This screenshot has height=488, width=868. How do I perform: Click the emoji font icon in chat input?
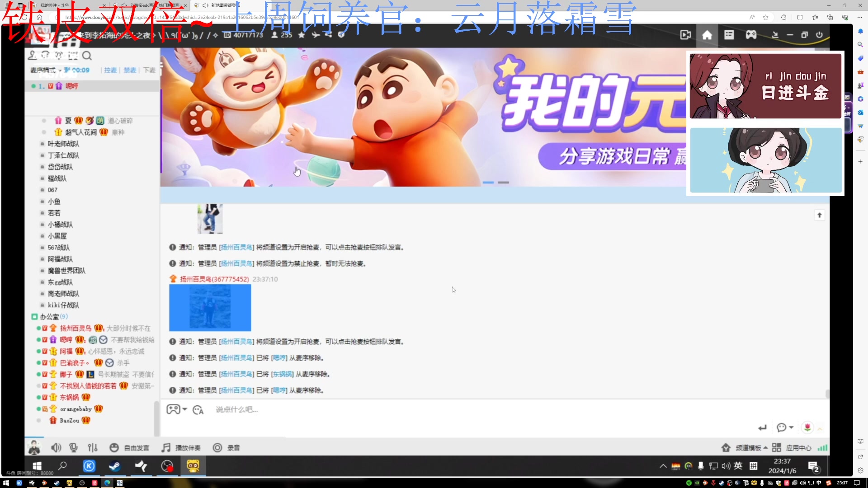[x=198, y=410]
